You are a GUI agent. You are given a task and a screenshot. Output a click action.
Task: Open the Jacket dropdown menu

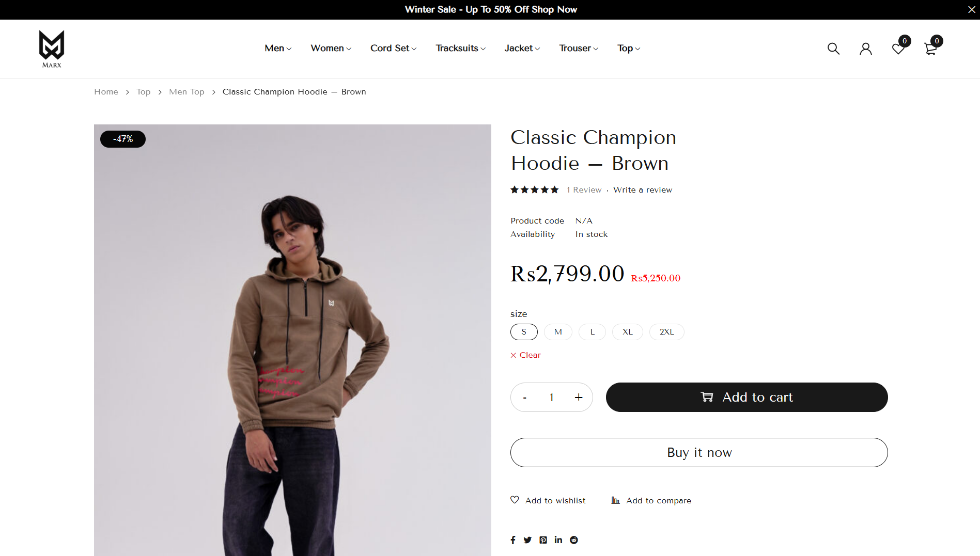click(522, 48)
